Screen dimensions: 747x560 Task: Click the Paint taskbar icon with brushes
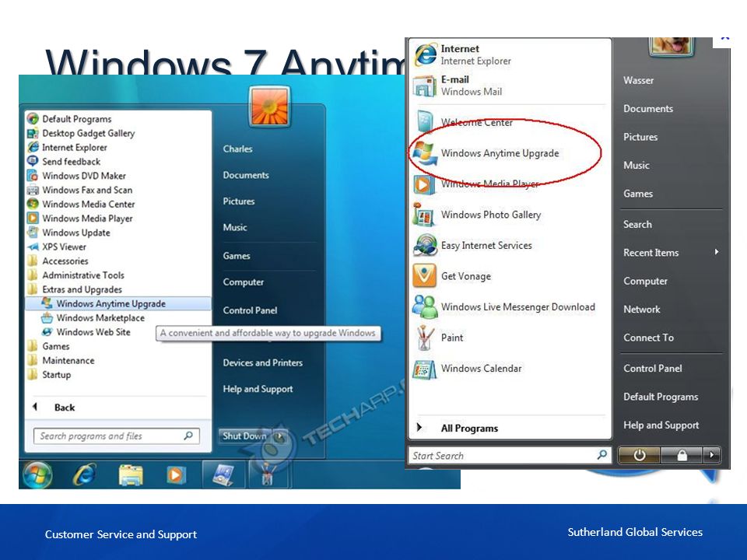click(268, 474)
